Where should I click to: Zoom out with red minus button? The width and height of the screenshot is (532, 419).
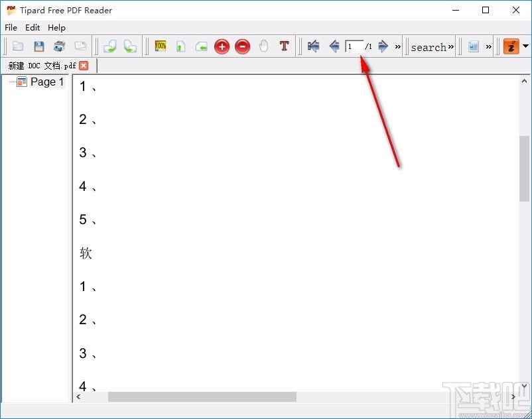pyautogui.click(x=243, y=46)
